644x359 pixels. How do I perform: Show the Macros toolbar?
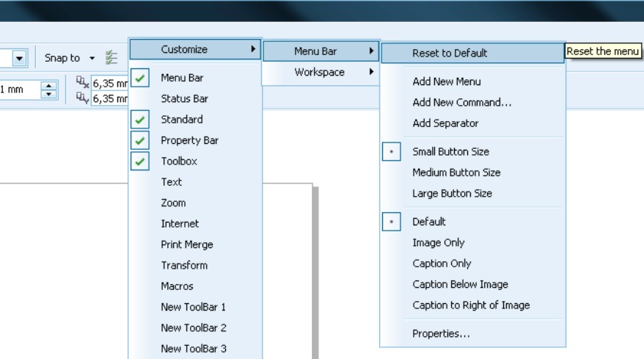[x=196, y=286]
